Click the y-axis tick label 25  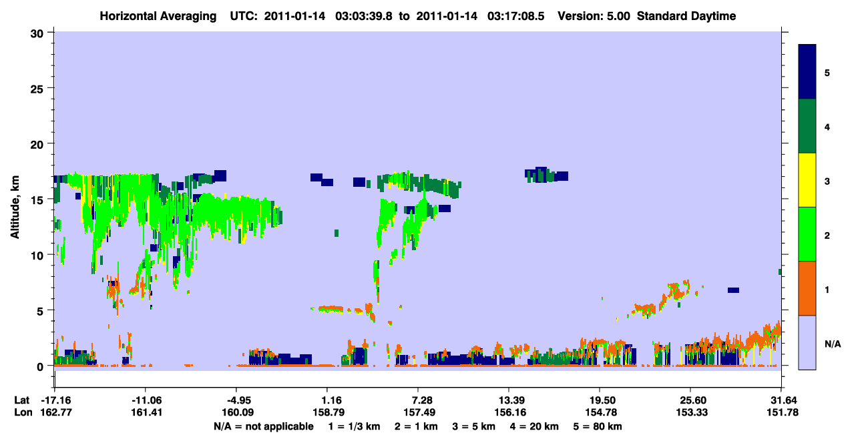39,88
